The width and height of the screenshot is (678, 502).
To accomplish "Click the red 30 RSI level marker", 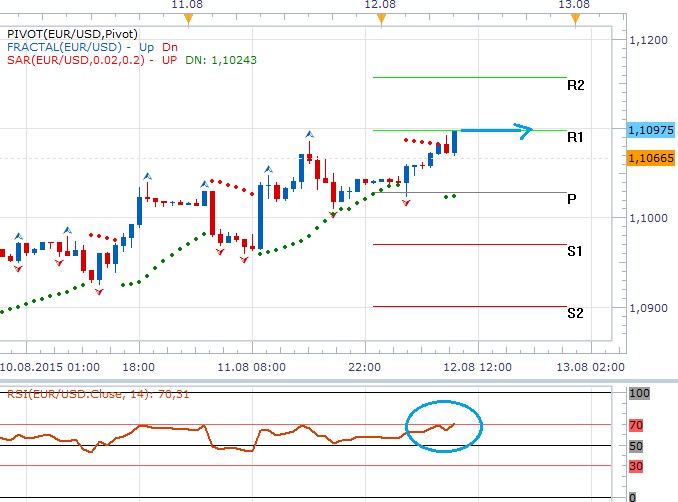I will pyautogui.click(x=637, y=465).
